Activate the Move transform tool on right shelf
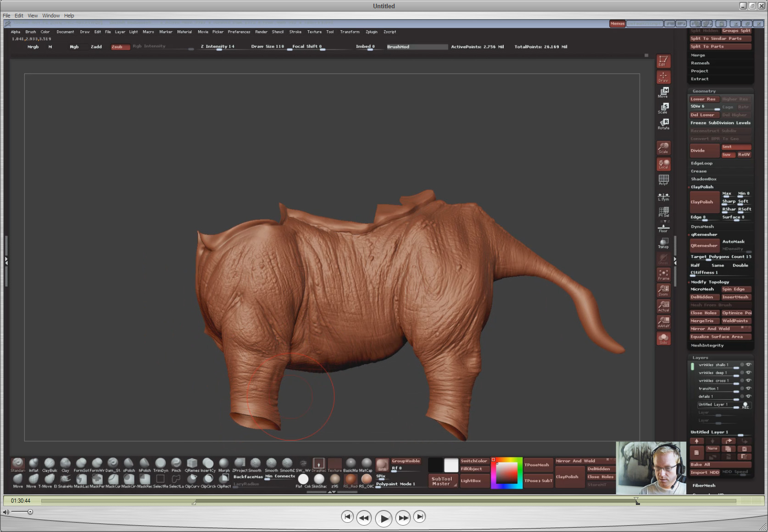 click(x=663, y=93)
